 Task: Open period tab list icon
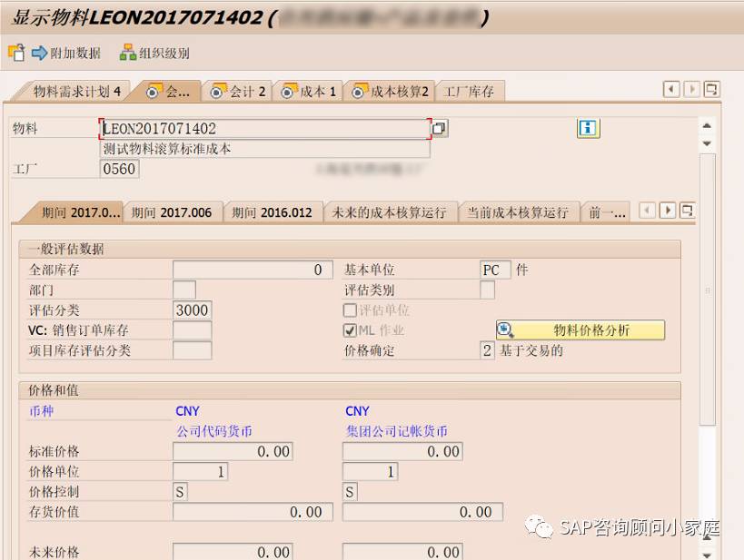pos(687,210)
